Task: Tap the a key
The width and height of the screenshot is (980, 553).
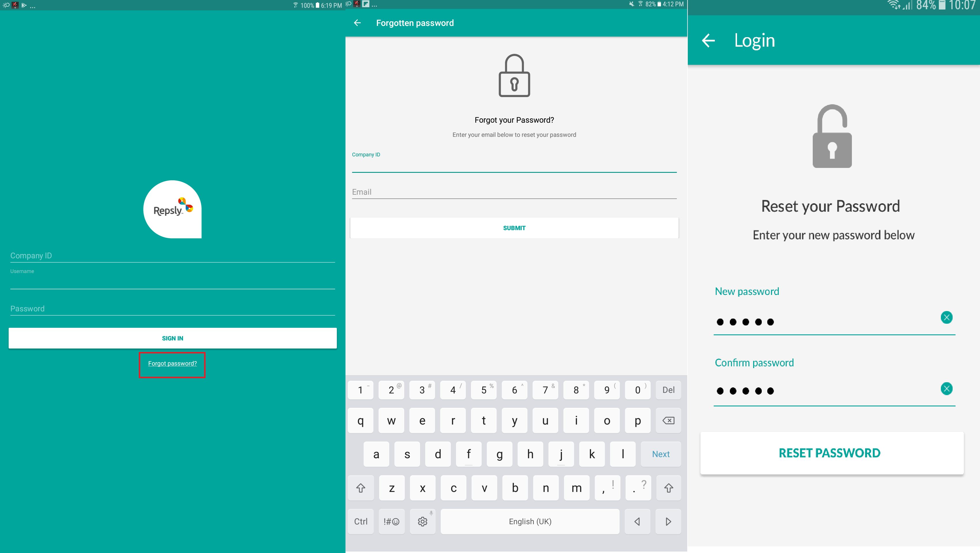Action: click(376, 454)
